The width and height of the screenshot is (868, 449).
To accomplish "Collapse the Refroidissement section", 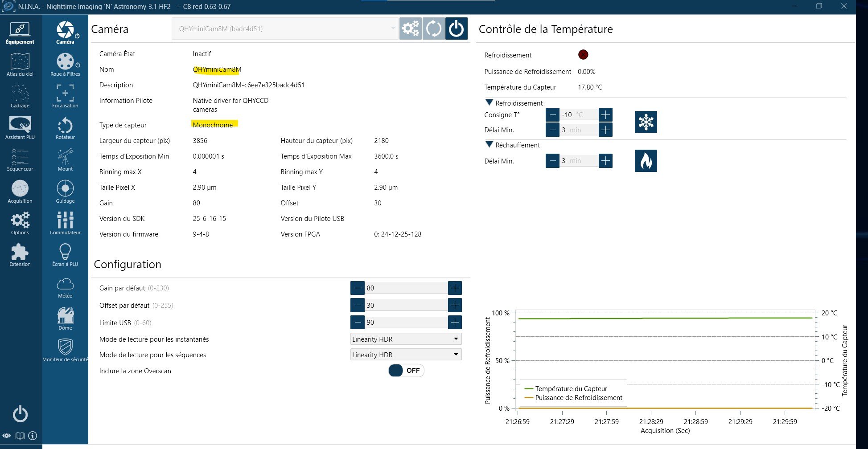I will tap(489, 102).
